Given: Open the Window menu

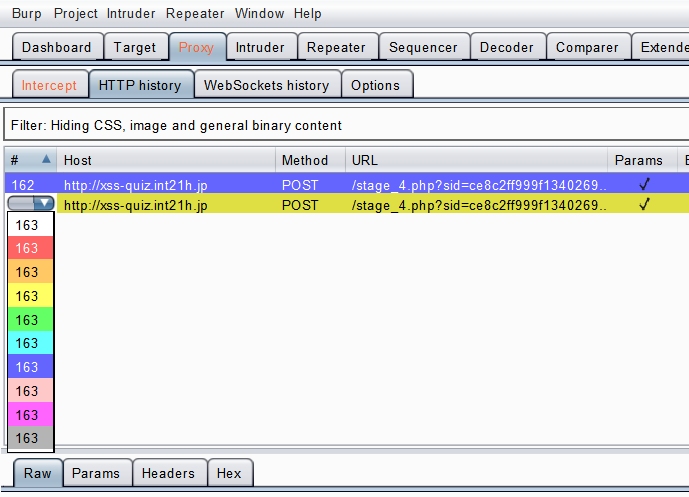Looking at the screenshot, I should point(259,14).
